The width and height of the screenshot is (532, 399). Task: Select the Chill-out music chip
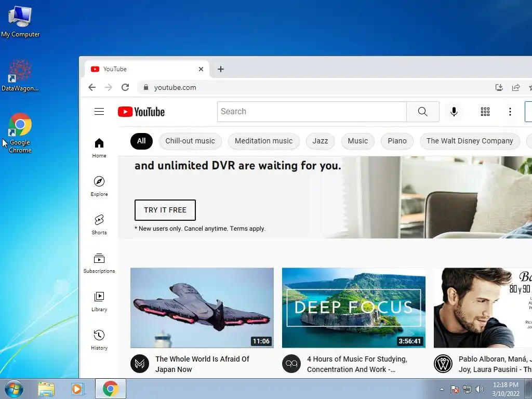point(190,141)
